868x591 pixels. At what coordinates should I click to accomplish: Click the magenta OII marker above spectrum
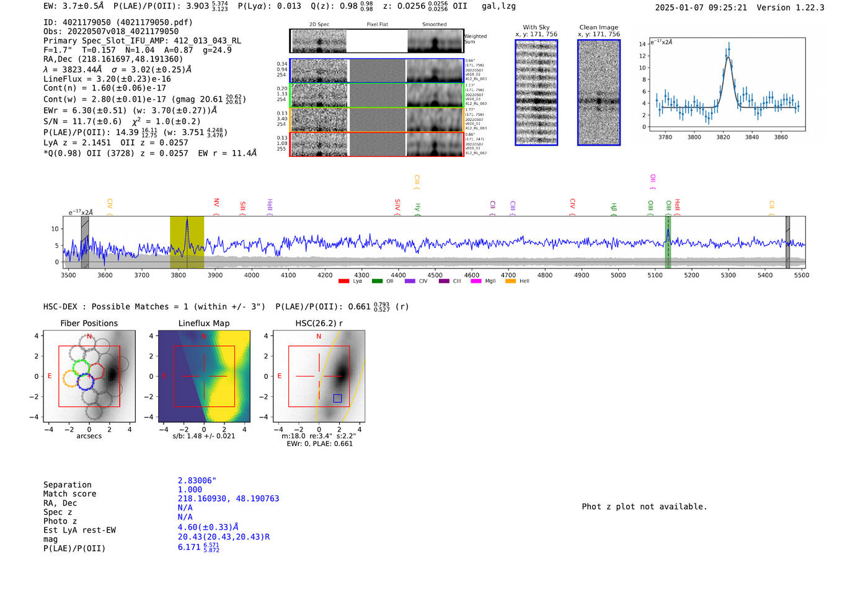653,181
